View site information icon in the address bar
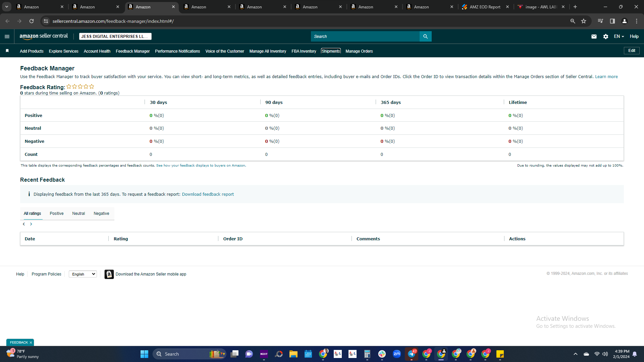Image resolution: width=644 pixels, height=362 pixels. [46, 21]
